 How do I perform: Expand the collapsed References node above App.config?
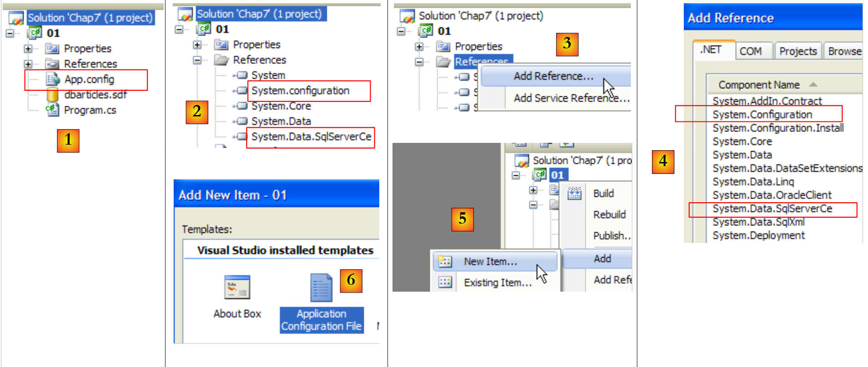click(x=28, y=64)
